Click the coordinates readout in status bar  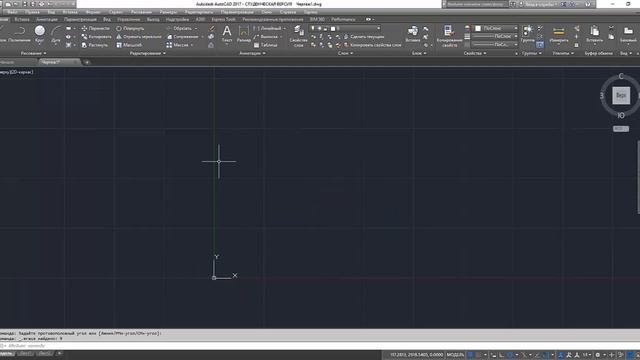(x=416, y=355)
